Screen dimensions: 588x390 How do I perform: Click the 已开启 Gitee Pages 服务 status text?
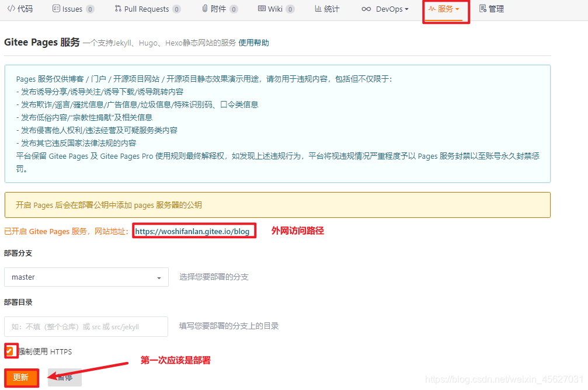67,231
